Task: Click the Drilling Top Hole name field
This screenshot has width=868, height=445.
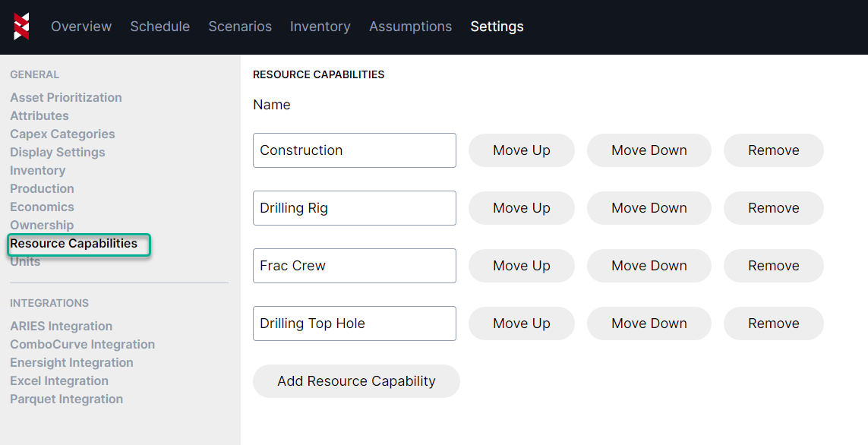Action: [x=354, y=323]
